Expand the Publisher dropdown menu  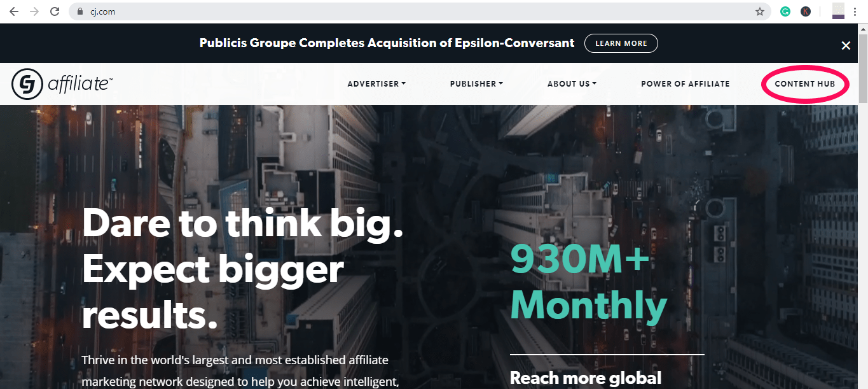476,83
